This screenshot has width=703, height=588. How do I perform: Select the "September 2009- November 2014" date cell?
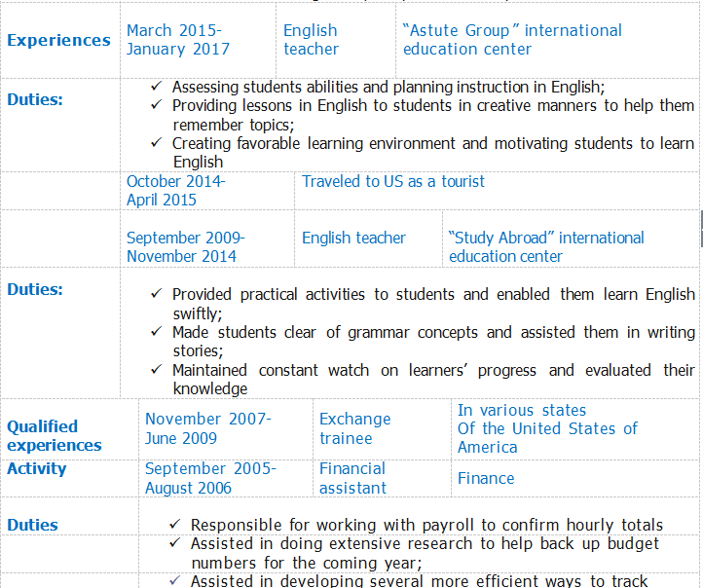click(x=186, y=247)
